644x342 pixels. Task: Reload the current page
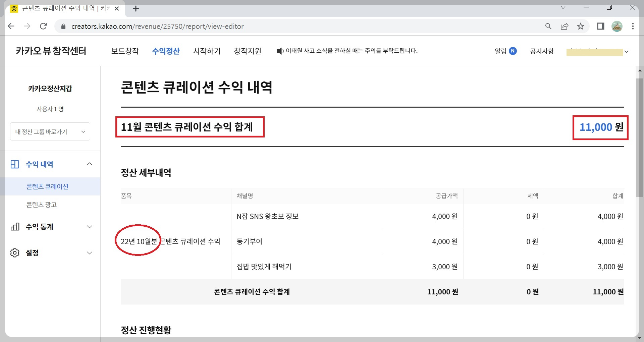[x=43, y=26]
